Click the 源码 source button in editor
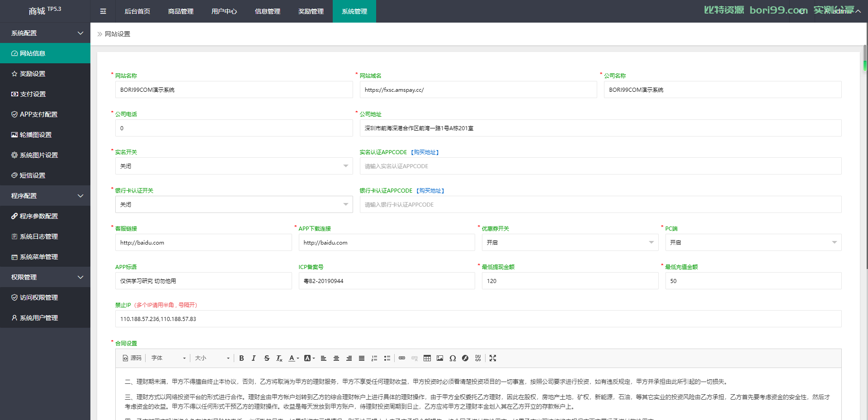This screenshot has height=420, width=868. tap(132, 358)
